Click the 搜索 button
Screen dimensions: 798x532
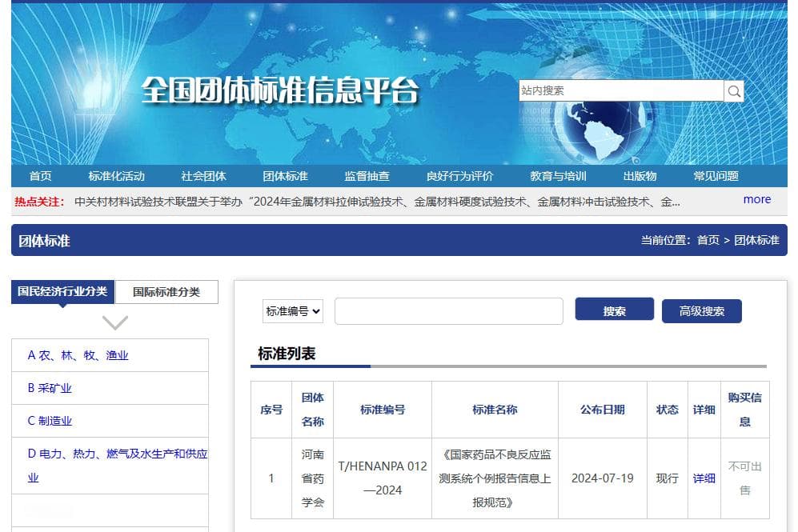coord(614,310)
